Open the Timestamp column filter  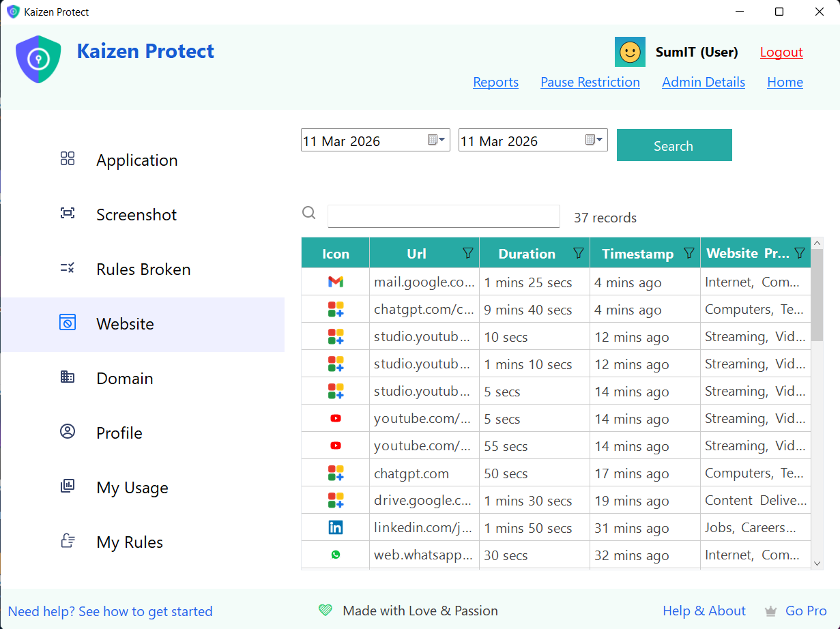coord(689,253)
